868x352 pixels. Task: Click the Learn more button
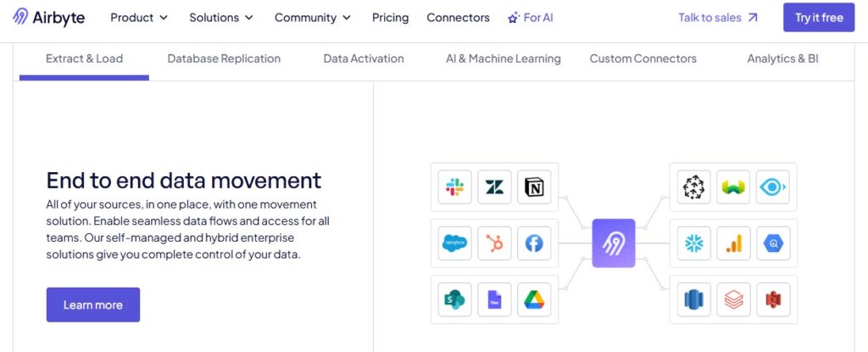(93, 305)
